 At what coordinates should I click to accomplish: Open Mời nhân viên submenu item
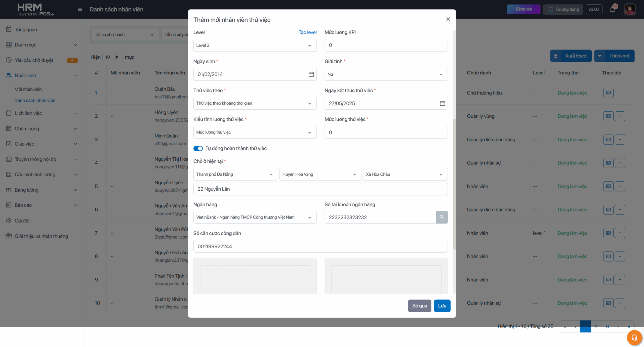coord(28,89)
